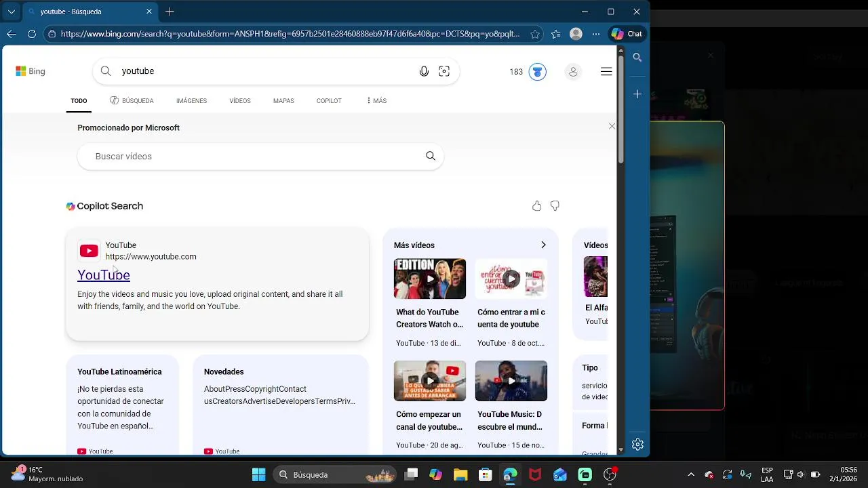Switch to IMÁGENES tab
The height and width of the screenshot is (488, 868).
tap(191, 100)
